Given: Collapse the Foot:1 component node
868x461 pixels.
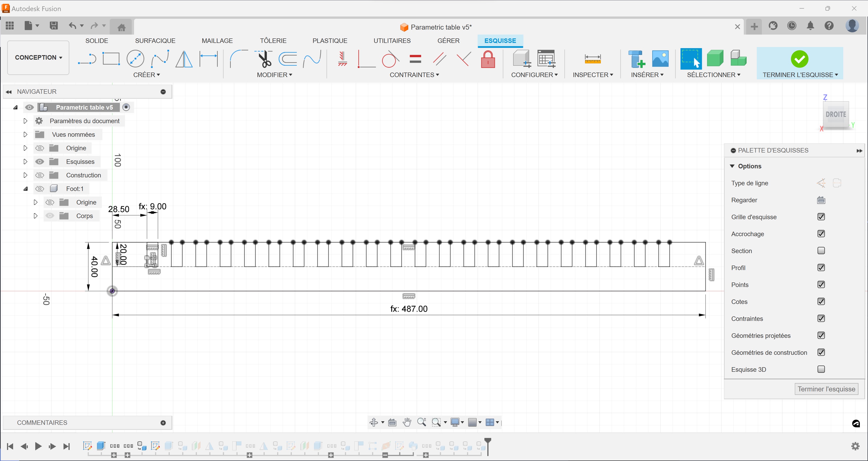Looking at the screenshot, I should (x=25, y=189).
